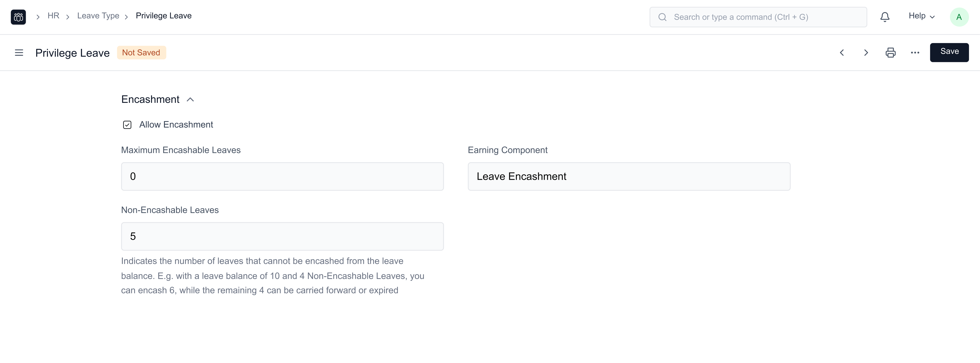Image resolution: width=980 pixels, height=363 pixels.
Task: Uncheck Allow Encashment checkbox
Action: 127,125
